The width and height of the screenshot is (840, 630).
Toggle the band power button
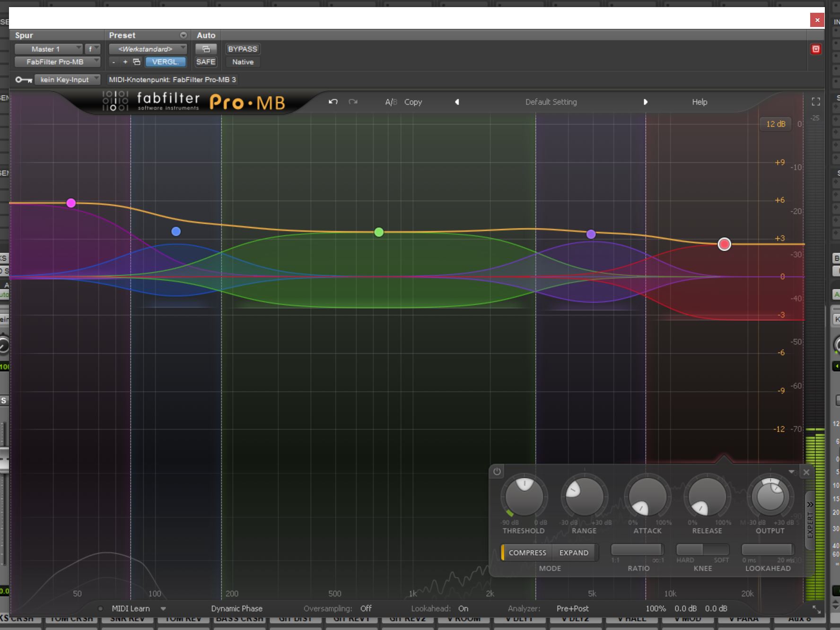497,472
